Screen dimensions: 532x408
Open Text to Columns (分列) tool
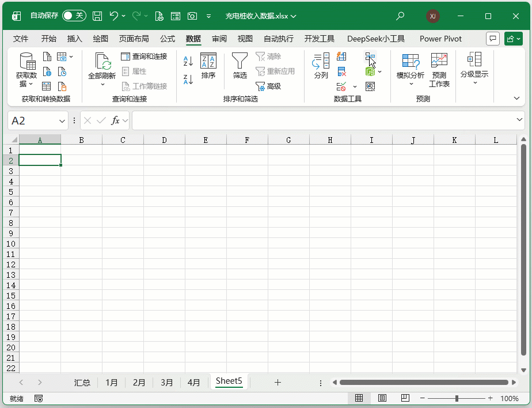click(x=321, y=66)
